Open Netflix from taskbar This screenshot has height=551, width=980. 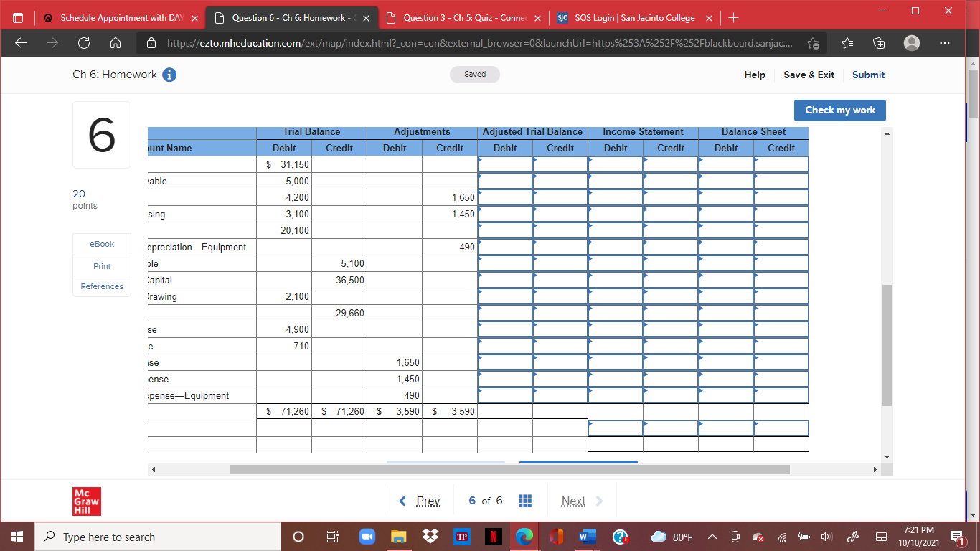click(x=494, y=537)
